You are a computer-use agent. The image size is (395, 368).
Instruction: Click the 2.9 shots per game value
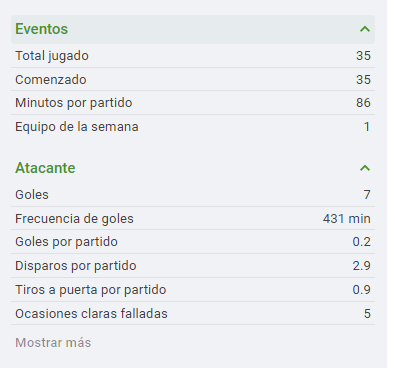[362, 266]
